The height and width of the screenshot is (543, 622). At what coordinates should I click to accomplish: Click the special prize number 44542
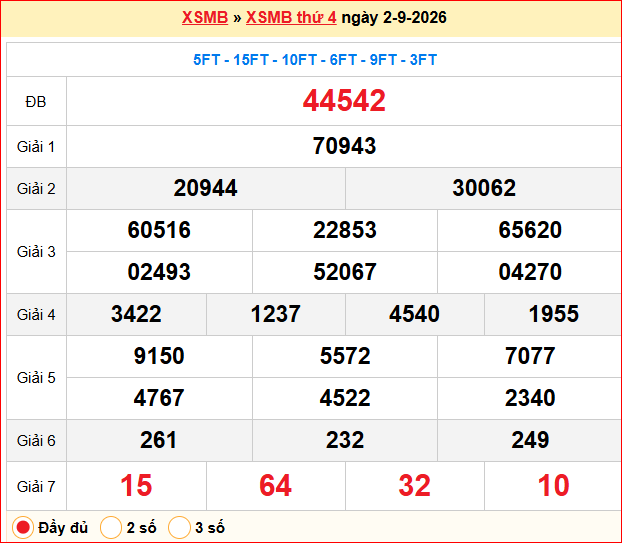[344, 100]
